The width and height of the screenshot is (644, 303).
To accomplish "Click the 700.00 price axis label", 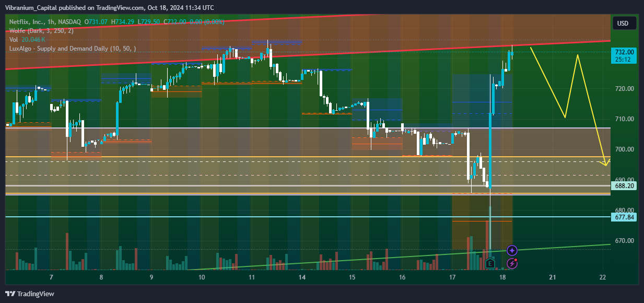I will click(x=624, y=149).
